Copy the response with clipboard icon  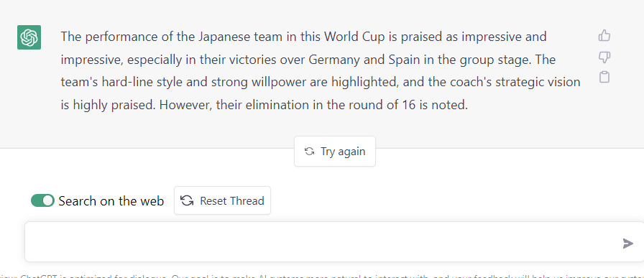[604, 77]
